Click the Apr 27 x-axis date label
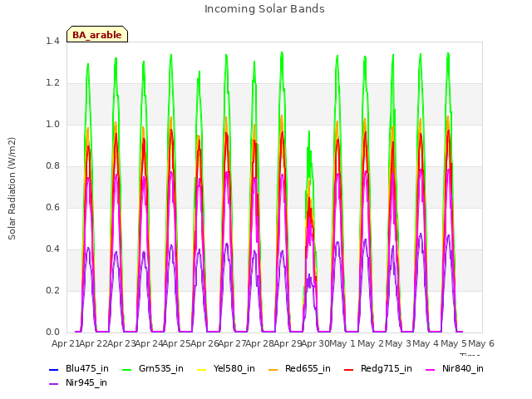 (232, 343)
